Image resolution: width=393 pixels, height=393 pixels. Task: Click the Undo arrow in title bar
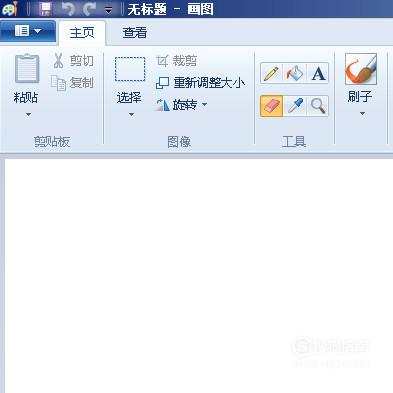tap(68, 9)
